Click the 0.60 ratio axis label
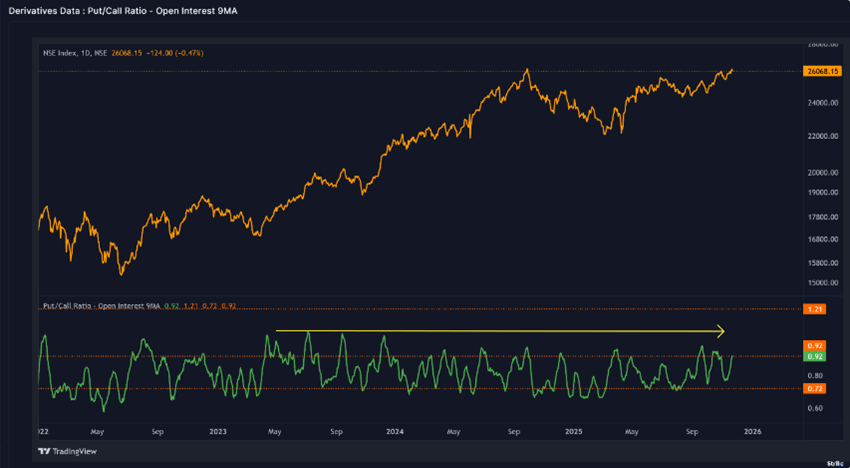850x468 pixels. pos(813,408)
